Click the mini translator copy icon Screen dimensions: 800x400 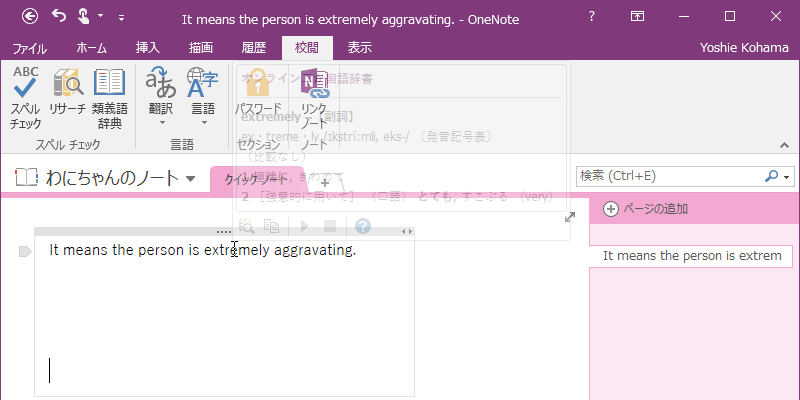[271, 226]
